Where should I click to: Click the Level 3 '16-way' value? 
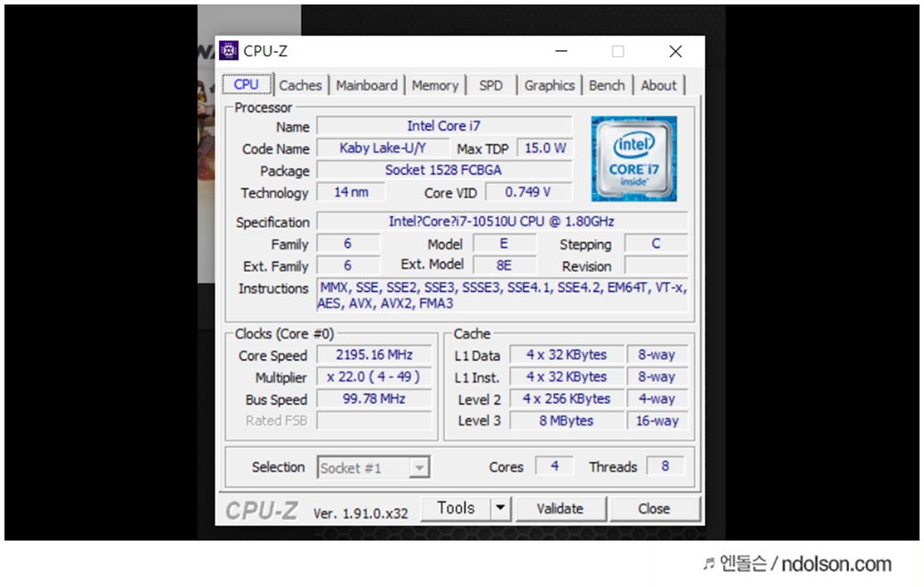click(657, 421)
